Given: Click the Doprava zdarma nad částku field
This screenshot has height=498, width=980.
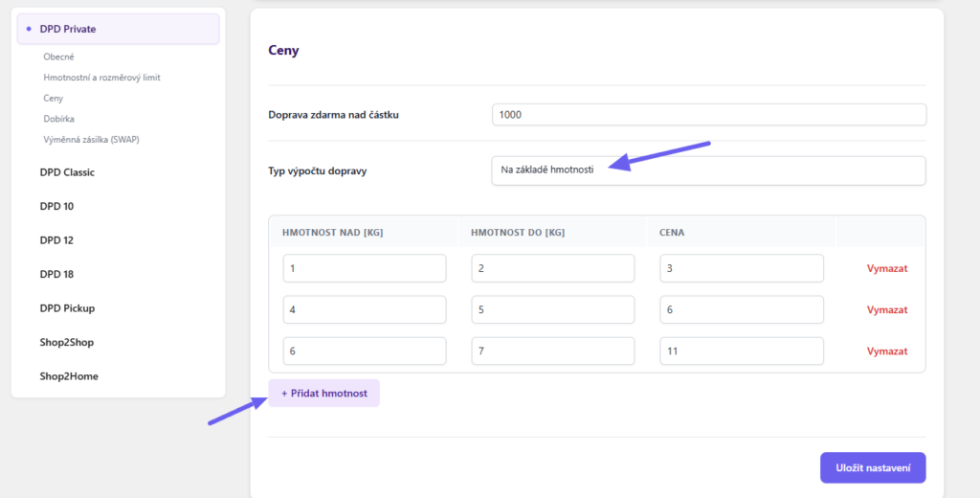Looking at the screenshot, I should click(709, 115).
